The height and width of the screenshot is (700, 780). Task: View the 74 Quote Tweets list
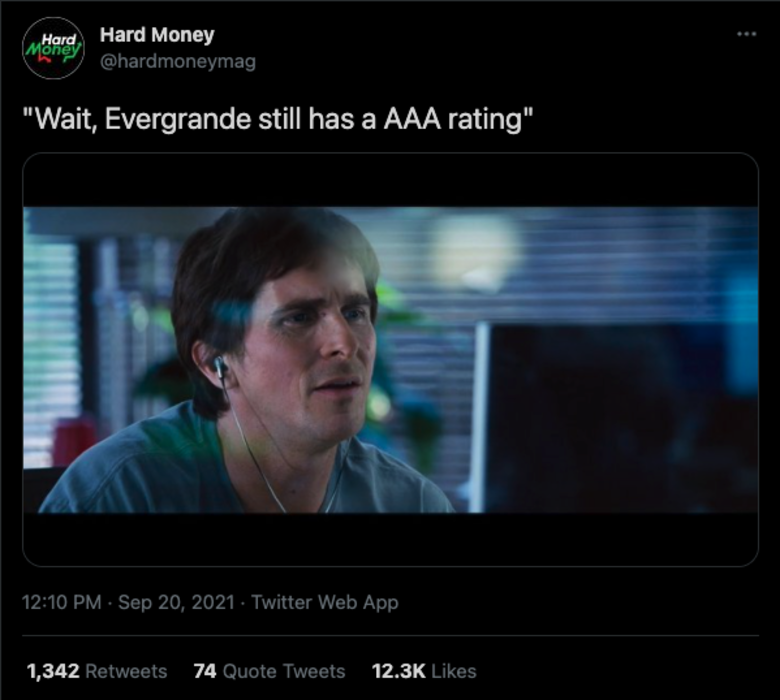click(x=269, y=671)
